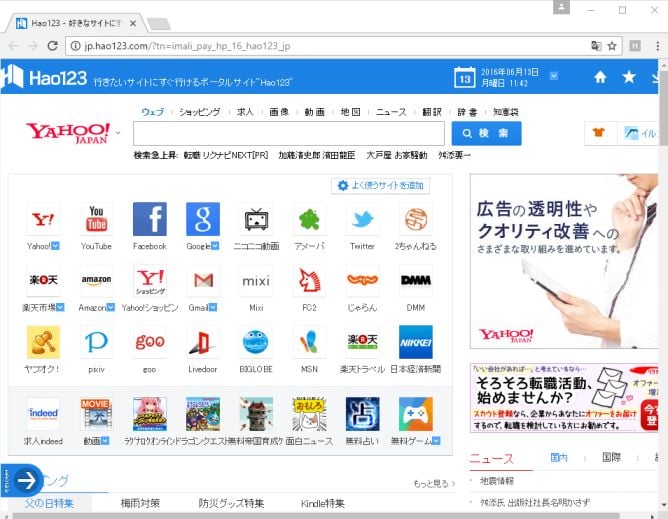Select the 動画 search tab
This screenshot has height=519, width=668.
[314, 112]
